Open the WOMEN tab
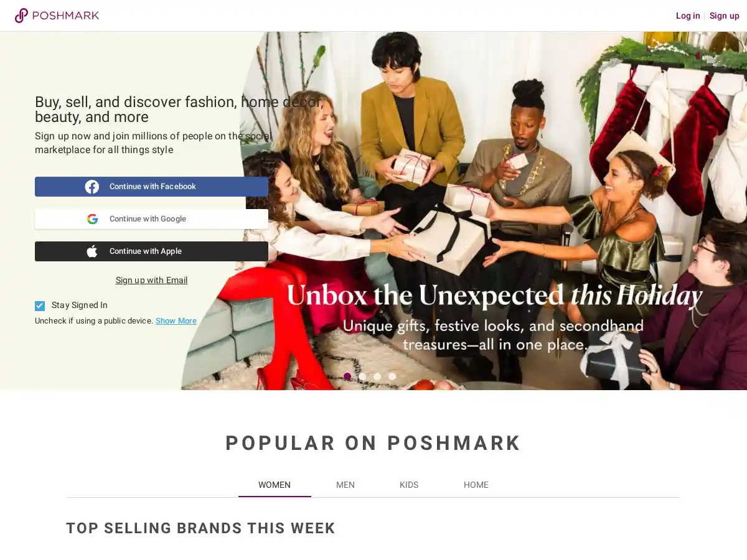 point(275,485)
